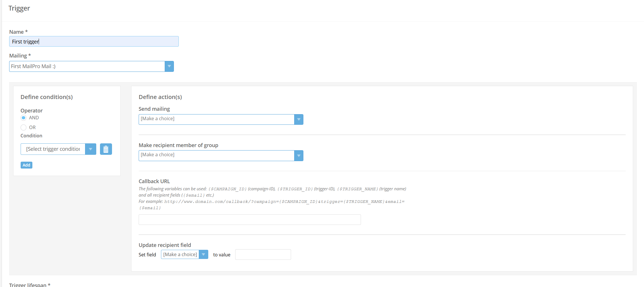Open the Send mailing choice box
Viewport: 644px width, 287px height.
(x=216, y=119)
